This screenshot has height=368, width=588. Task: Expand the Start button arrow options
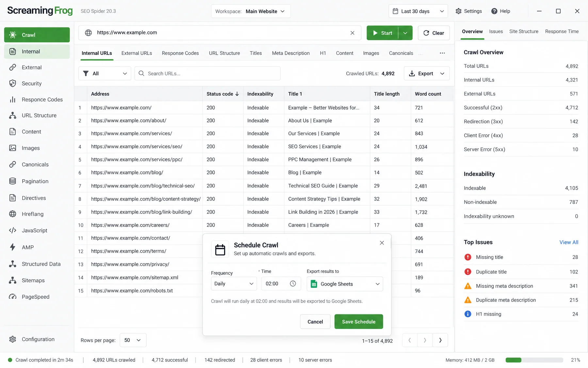coord(405,33)
